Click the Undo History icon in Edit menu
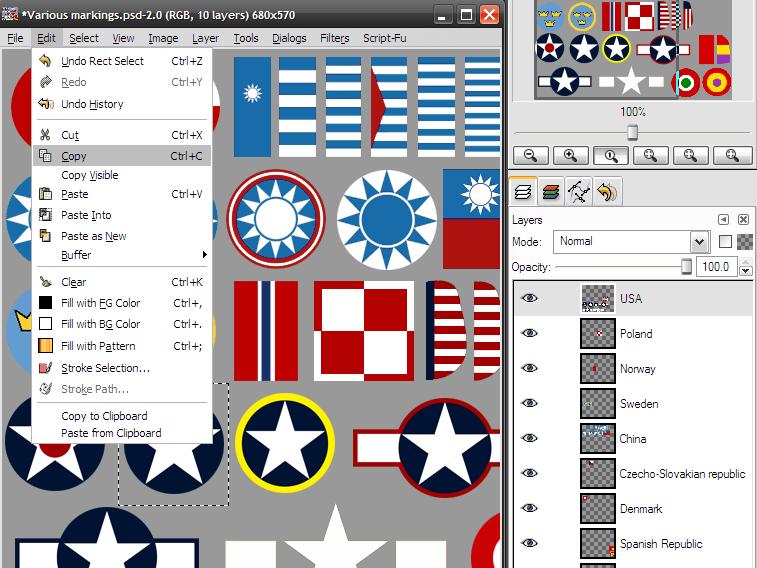The height and width of the screenshot is (568, 757). tap(45, 103)
